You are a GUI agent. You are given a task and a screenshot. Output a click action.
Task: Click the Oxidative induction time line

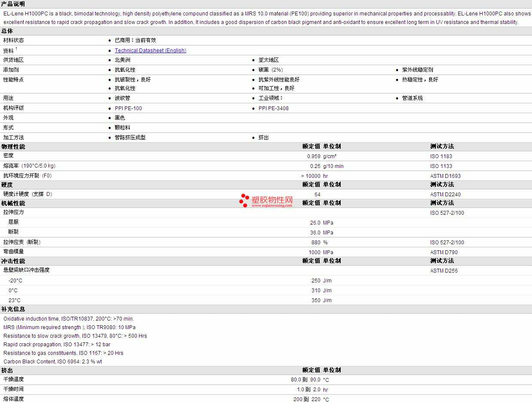pyautogui.click(x=69, y=319)
